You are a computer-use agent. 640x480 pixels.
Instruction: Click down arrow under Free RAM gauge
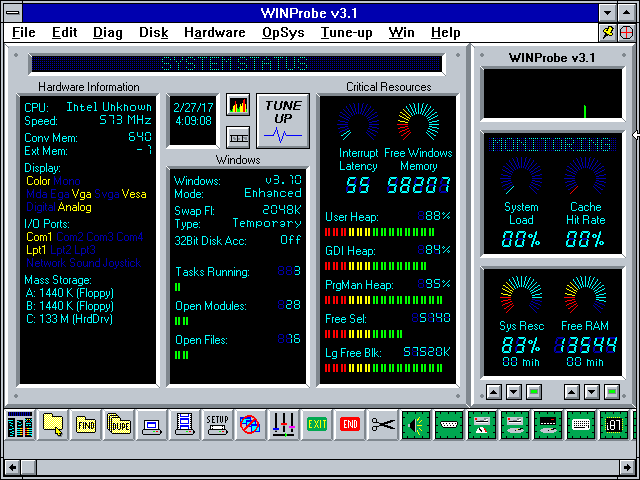592,392
